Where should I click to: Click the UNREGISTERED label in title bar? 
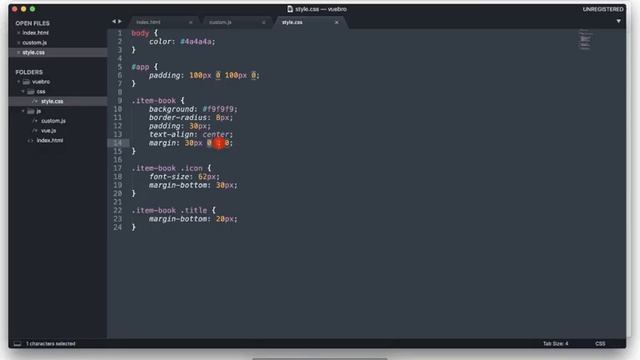603,9
